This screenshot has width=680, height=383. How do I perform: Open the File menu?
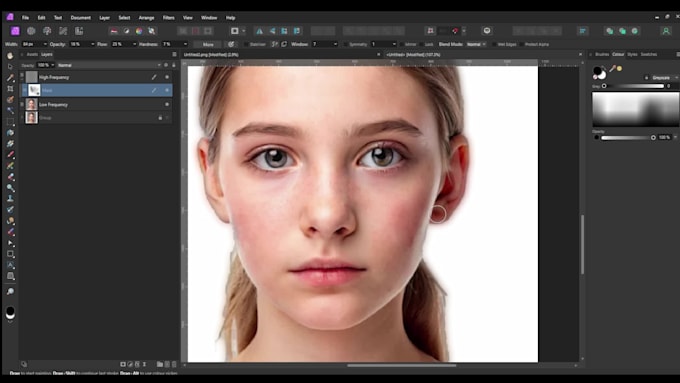[26, 18]
